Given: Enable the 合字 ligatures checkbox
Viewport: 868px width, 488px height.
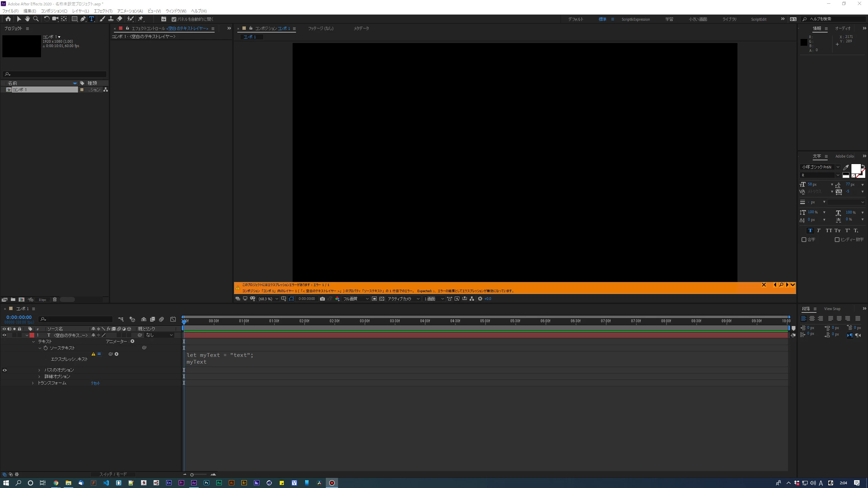Looking at the screenshot, I should (804, 240).
